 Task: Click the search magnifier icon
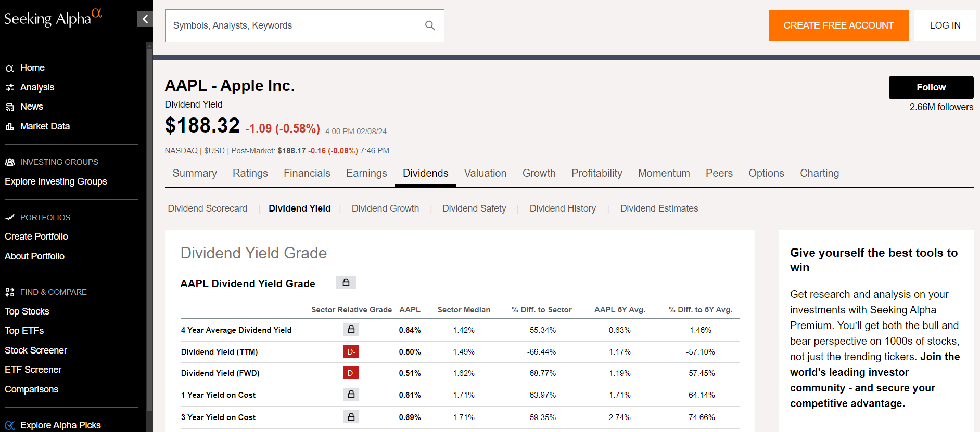pos(430,25)
